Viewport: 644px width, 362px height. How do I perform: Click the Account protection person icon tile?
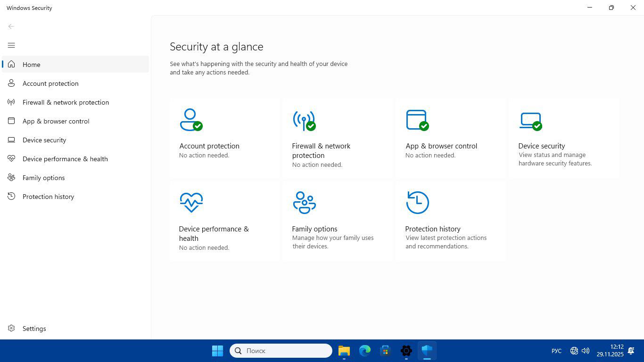pyautogui.click(x=191, y=120)
